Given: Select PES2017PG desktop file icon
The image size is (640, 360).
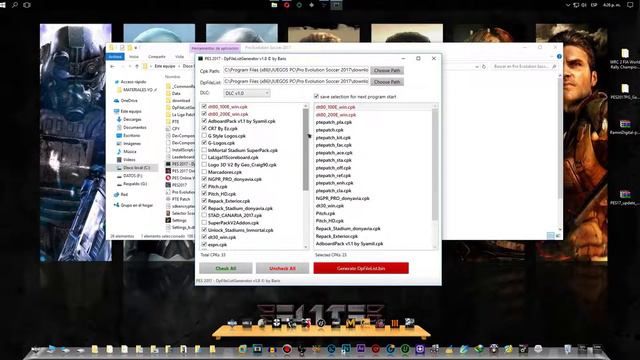Looking at the screenshot, I should pyautogui.click(x=624, y=92).
